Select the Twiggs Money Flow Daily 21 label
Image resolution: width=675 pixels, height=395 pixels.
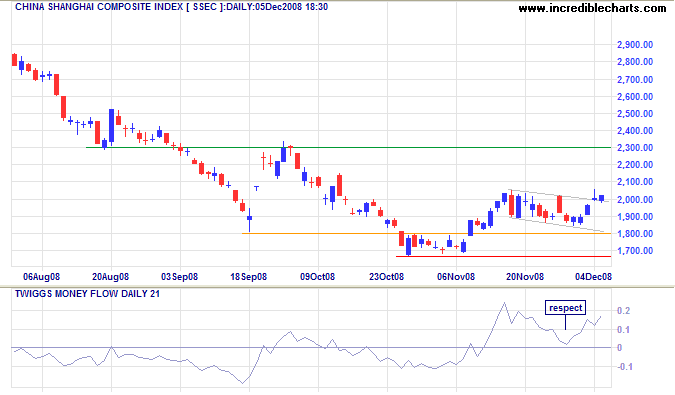click(87, 294)
